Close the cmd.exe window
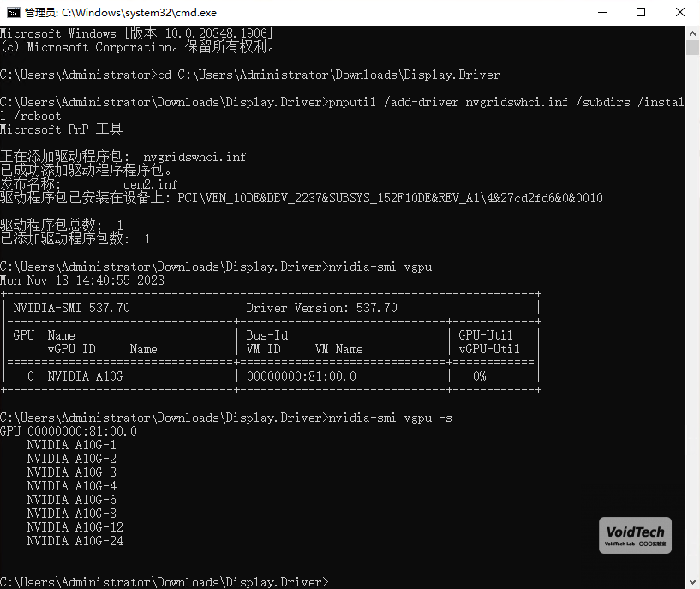The image size is (700, 589). 680,13
